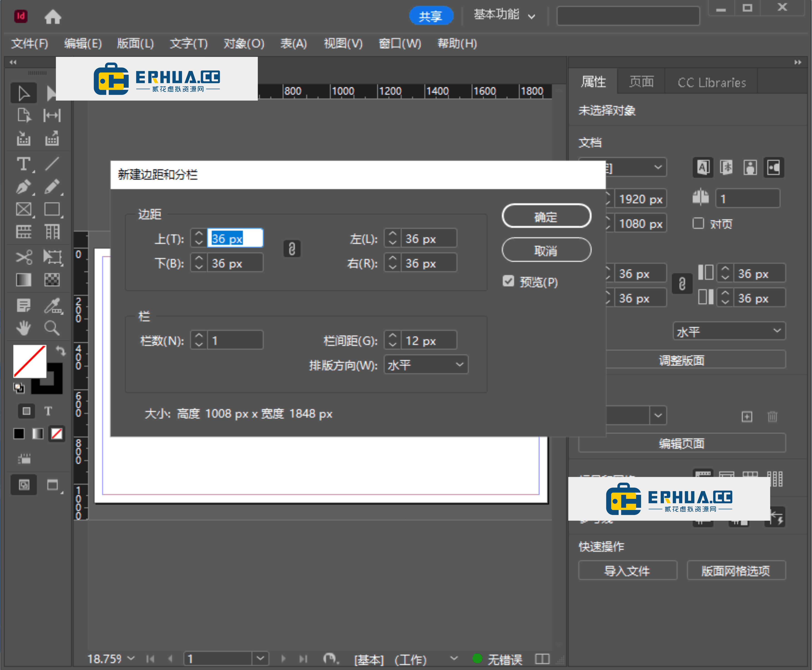This screenshot has height=670, width=812.
Task: Increase 左(L) margin stepper up
Action: pyautogui.click(x=393, y=234)
